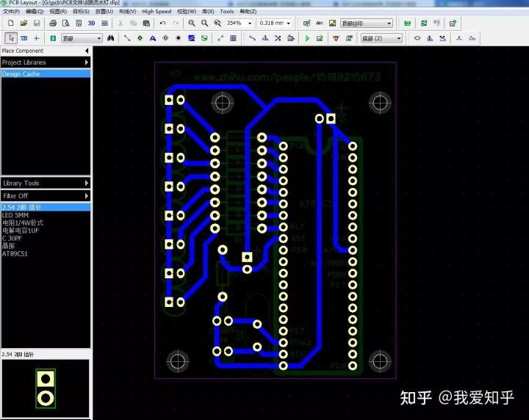Select the copper pour tool
Image resolution: width=529 pixels, height=420 pixels.
191,38
